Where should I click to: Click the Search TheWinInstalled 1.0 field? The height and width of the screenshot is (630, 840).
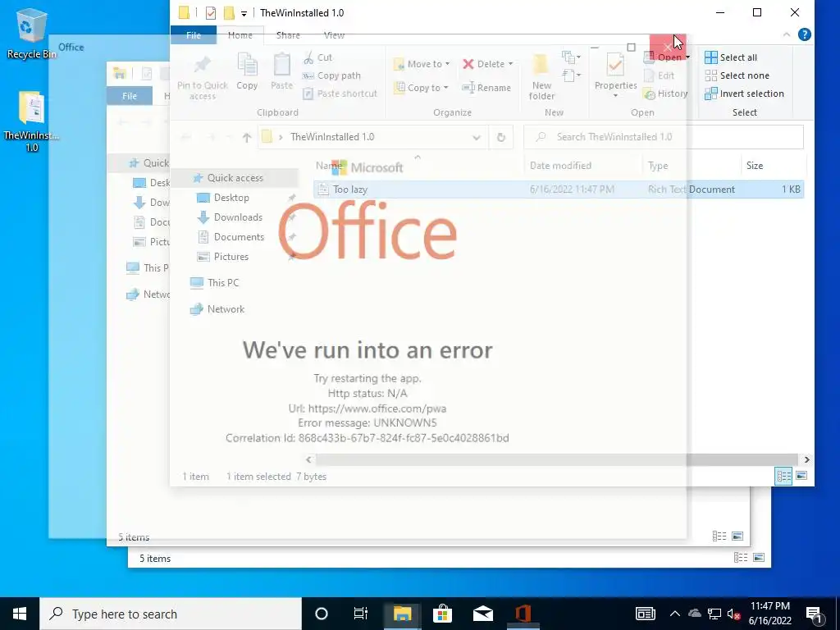663,137
